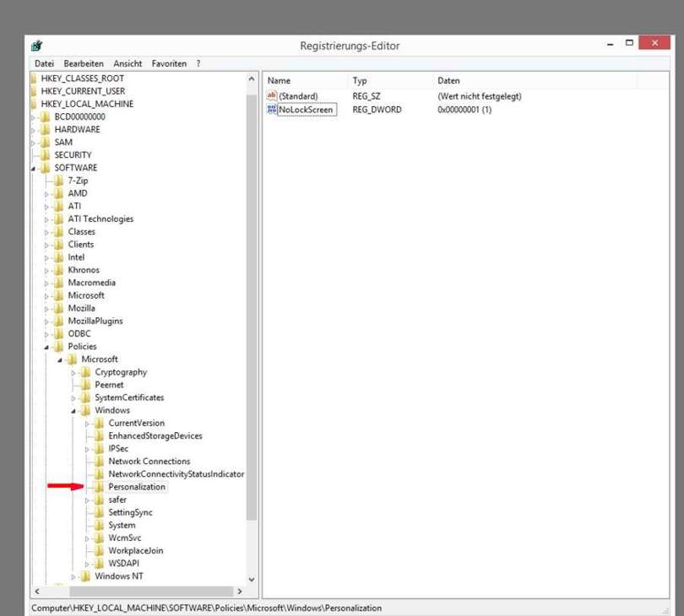Click the ODBC folder icon
684x616 pixels.
coord(59,333)
